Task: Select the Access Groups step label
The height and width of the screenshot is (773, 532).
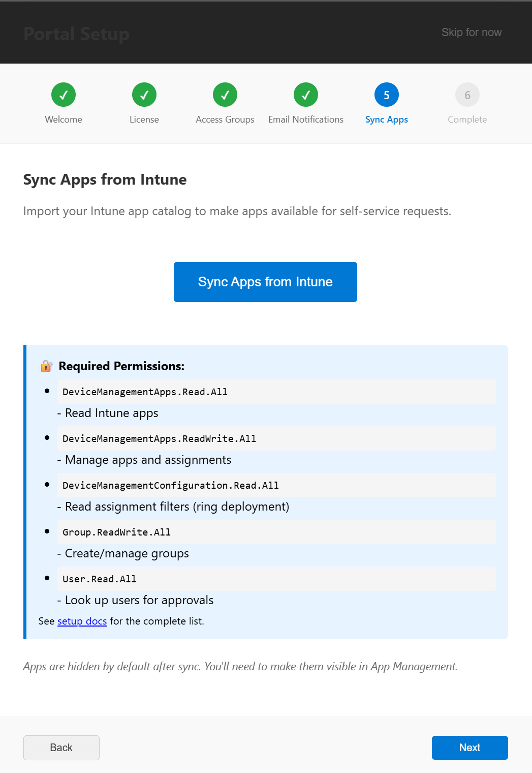Action: click(225, 120)
